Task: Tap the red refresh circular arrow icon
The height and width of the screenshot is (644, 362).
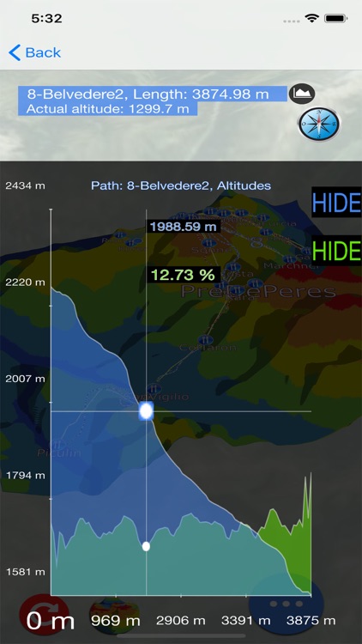Action: coord(44,615)
